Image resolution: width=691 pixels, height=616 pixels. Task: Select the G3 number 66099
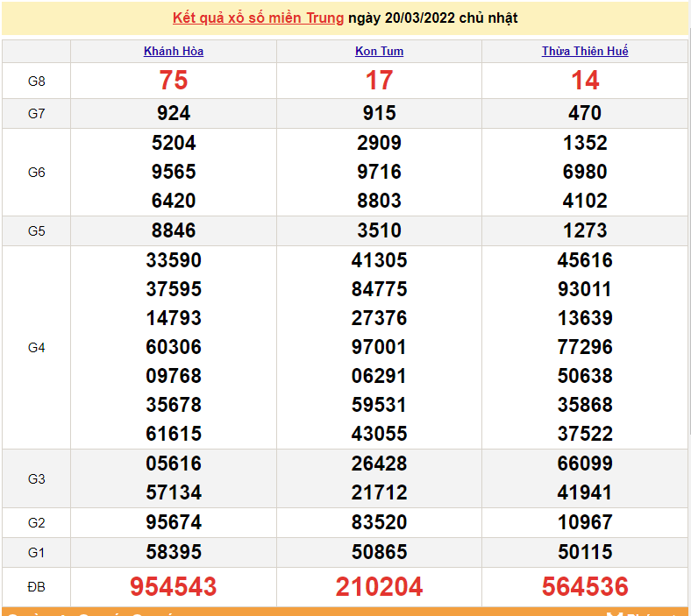[x=585, y=464]
